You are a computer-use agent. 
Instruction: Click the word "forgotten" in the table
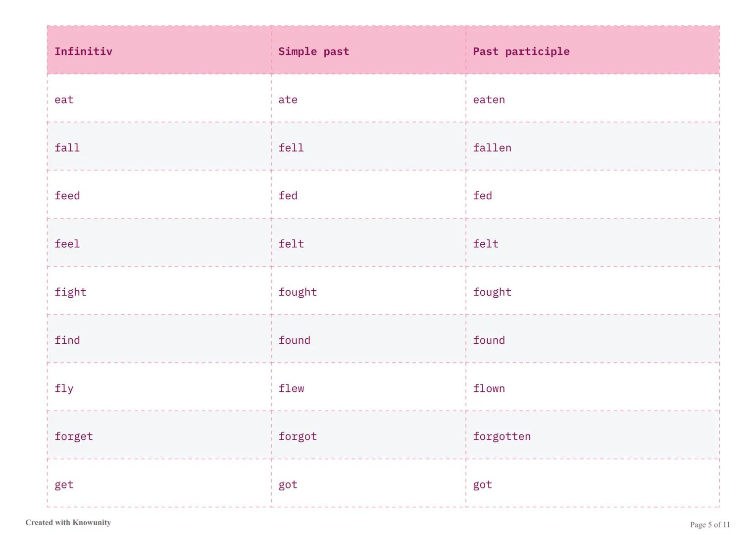[502, 436]
